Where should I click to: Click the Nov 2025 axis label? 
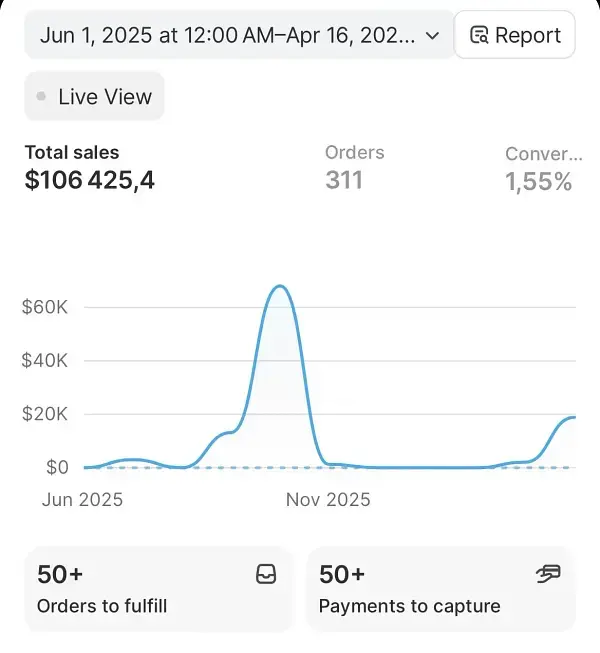tap(329, 499)
